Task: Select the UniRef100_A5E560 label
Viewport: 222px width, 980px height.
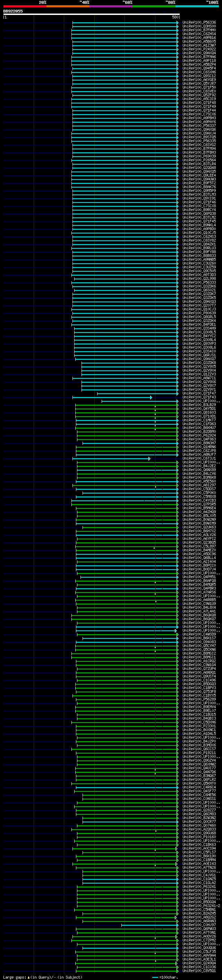Action: click(199, 481)
